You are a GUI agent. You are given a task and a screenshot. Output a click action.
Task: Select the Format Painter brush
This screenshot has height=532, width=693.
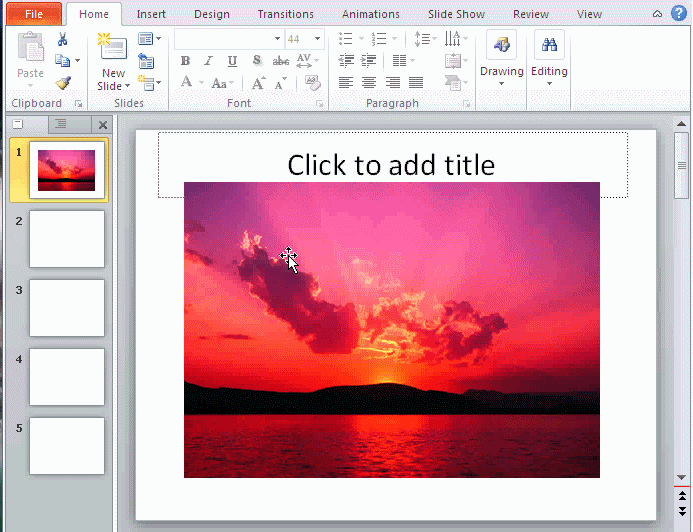(62, 83)
